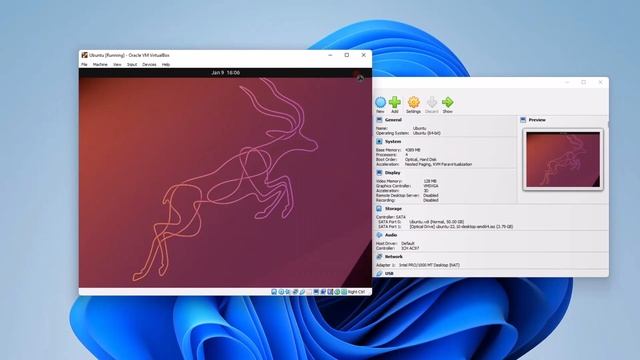Click the Remote Desktop Server Disabled value
The image size is (640, 360).
pyautogui.click(x=431, y=196)
